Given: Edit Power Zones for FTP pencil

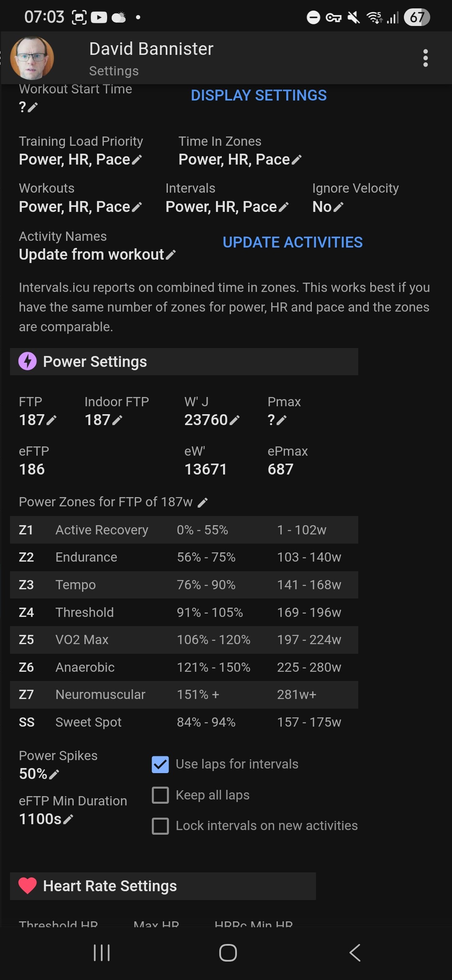Looking at the screenshot, I should pyautogui.click(x=203, y=503).
